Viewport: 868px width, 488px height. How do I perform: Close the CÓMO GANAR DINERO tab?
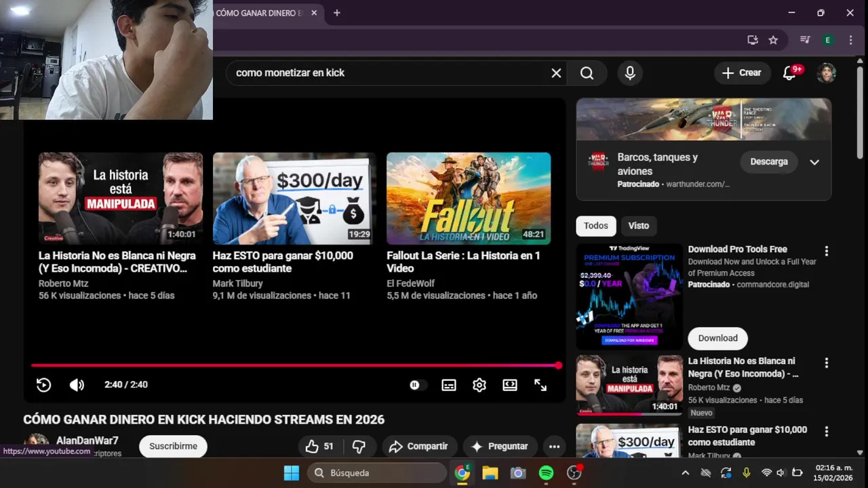(x=314, y=13)
